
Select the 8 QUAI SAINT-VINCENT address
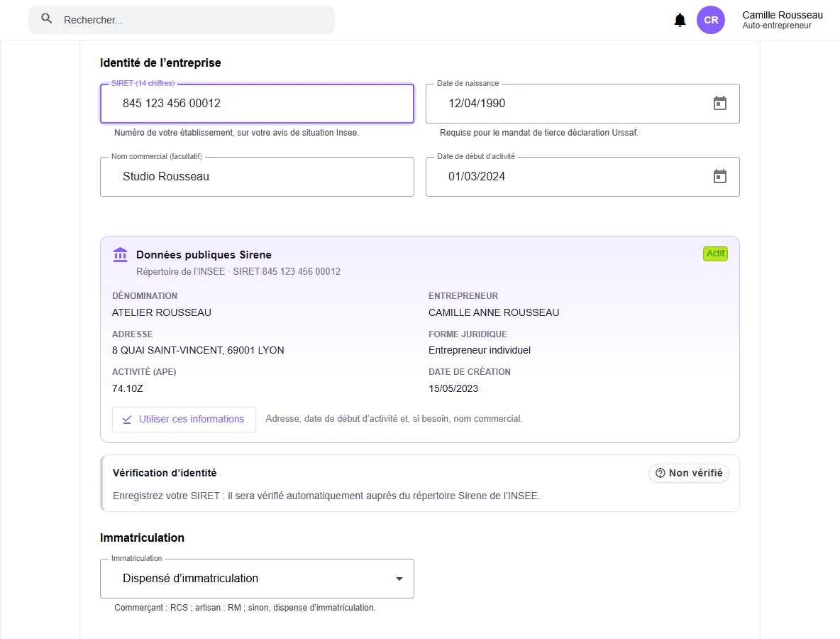pyautogui.click(x=198, y=350)
